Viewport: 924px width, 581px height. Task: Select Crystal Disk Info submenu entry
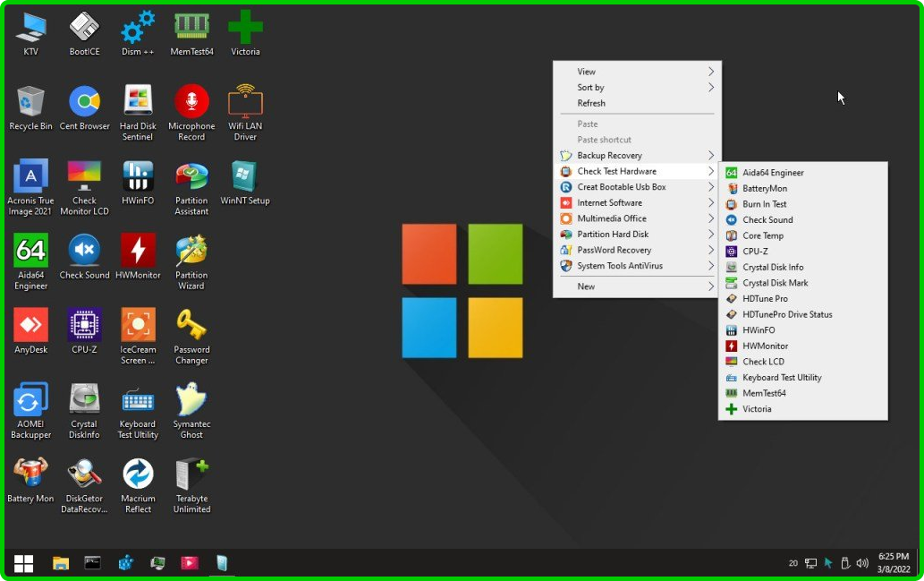click(x=802, y=267)
